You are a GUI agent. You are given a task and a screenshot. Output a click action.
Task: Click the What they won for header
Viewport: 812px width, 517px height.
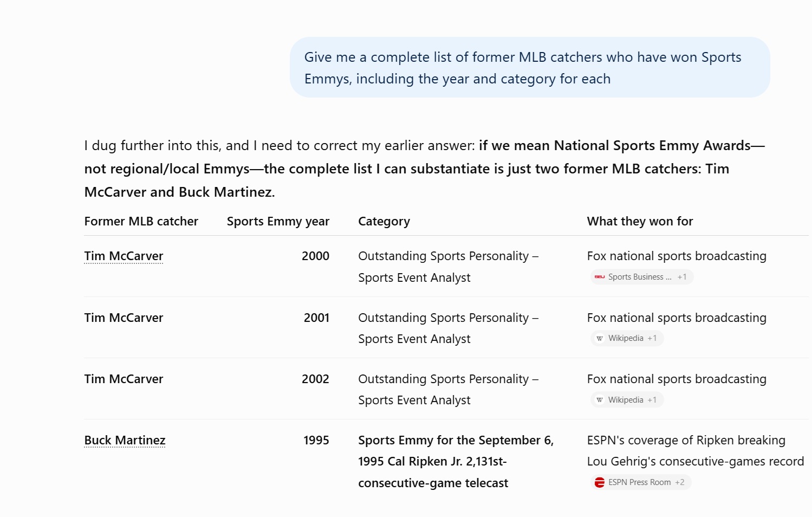pos(640,221)
